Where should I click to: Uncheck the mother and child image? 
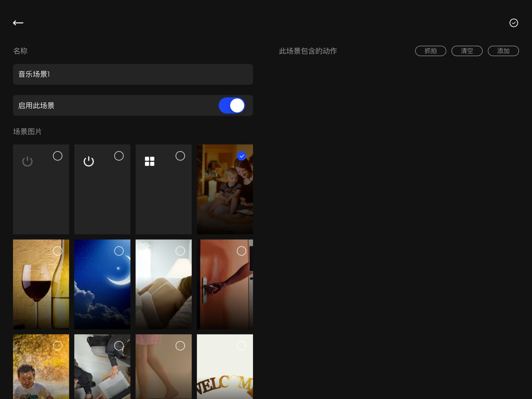tap(242, 156)
